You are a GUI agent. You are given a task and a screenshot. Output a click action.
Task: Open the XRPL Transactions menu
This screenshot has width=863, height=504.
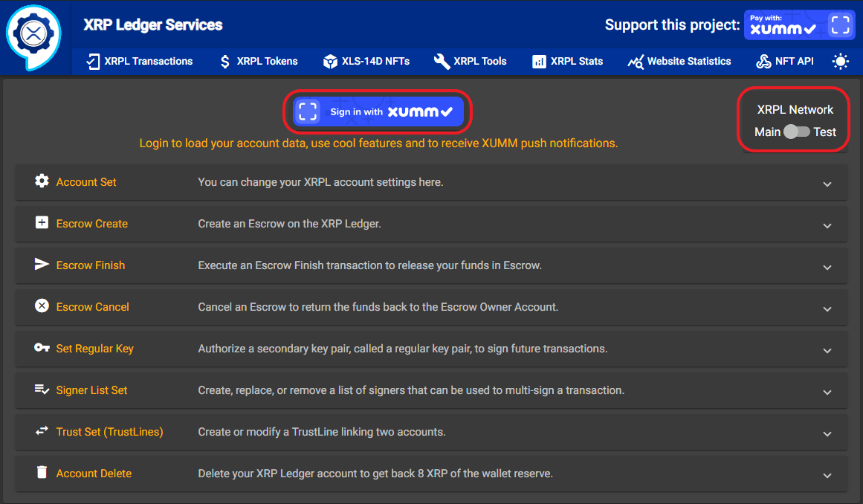click(139, 62)
